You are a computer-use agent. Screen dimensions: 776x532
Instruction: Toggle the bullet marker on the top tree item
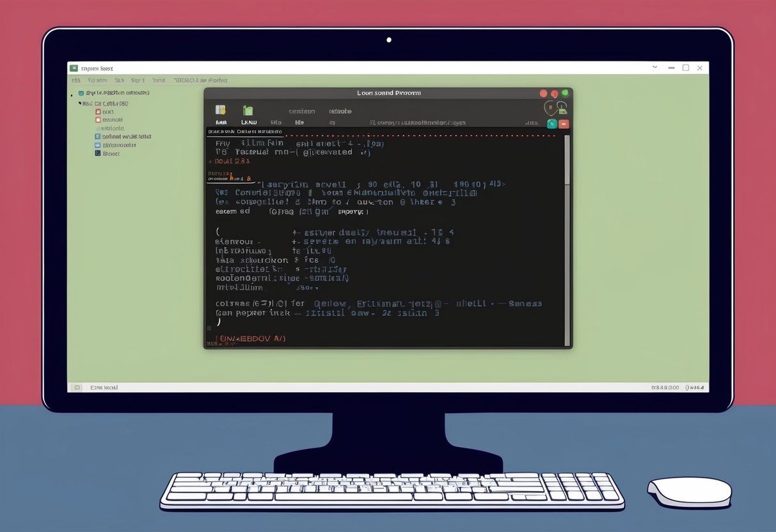72,94
